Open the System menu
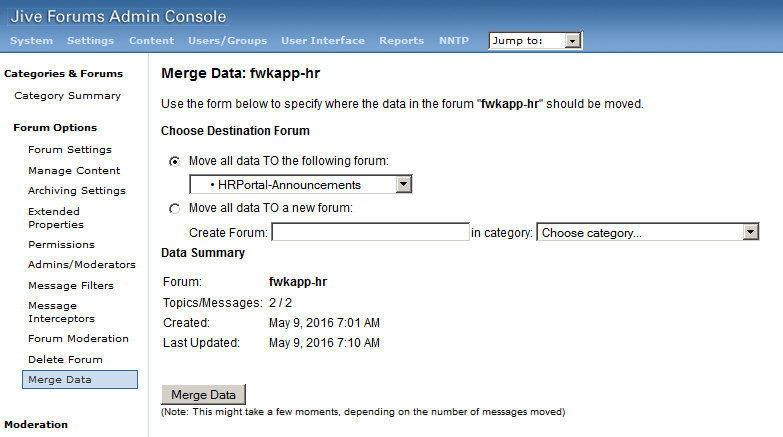This screenshot has height=437, width=783. point(31,40)
